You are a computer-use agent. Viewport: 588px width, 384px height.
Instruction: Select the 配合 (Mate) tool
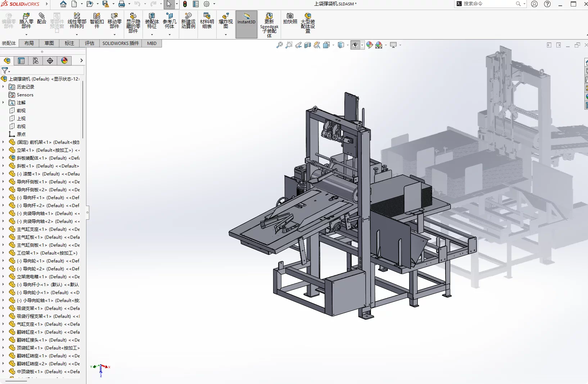(42, 19)
